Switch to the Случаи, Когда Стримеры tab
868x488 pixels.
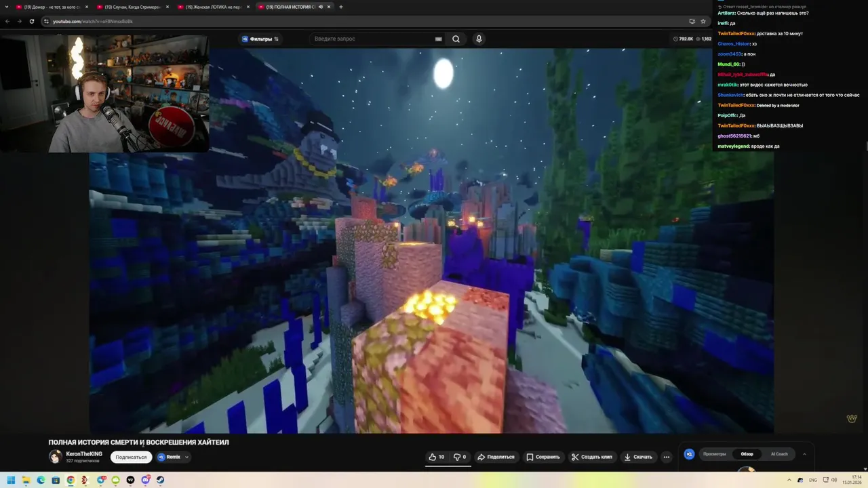pos(132,7)
